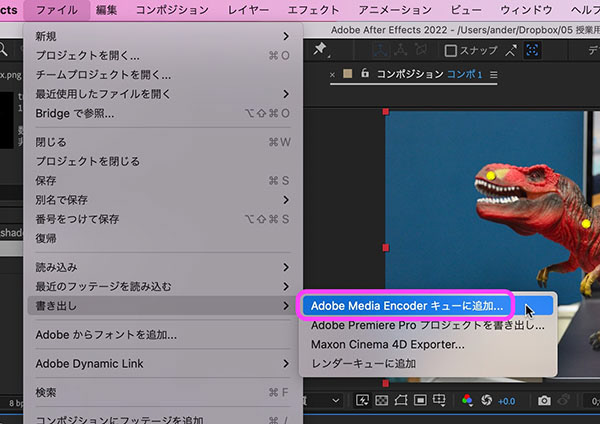The image size is (600, 424).
Task: Expand 最近のフッテージを読み込む submenu
Action: tap(163, 286)
